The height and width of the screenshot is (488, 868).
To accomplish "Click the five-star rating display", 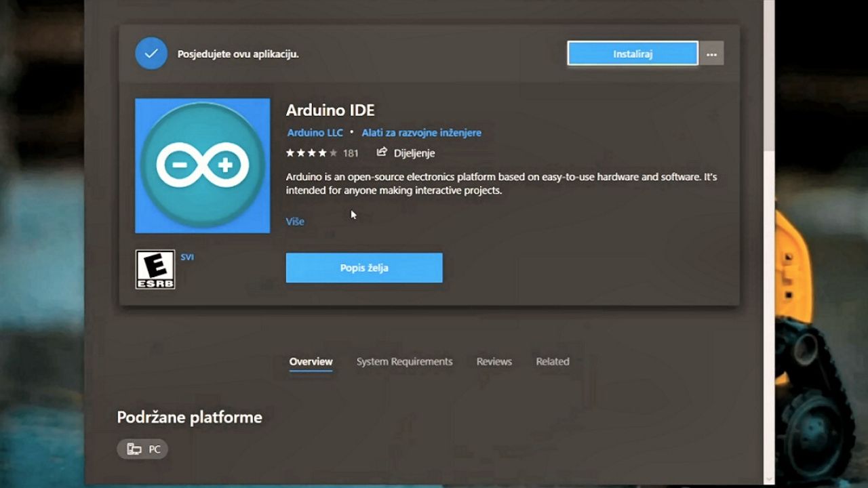I will (x=311, y=153).
